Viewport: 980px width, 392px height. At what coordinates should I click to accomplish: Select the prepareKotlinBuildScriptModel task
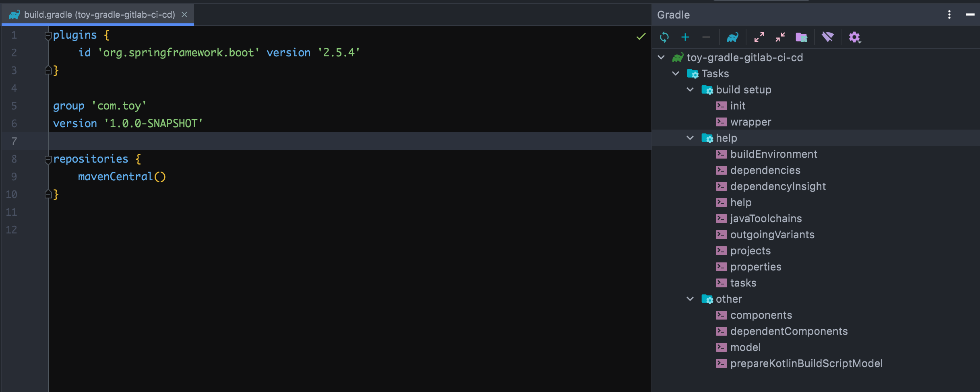coord(806,363)
